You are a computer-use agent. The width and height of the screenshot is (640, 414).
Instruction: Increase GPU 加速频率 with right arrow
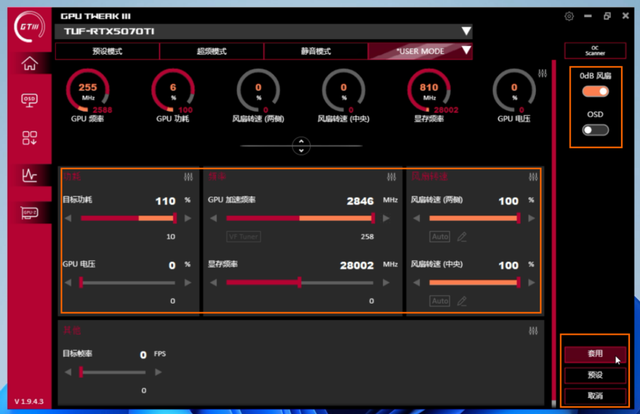[386, 218]
